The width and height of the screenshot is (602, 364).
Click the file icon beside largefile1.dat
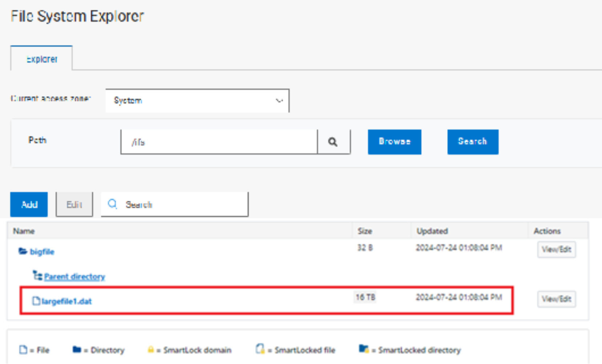point(36,301)
